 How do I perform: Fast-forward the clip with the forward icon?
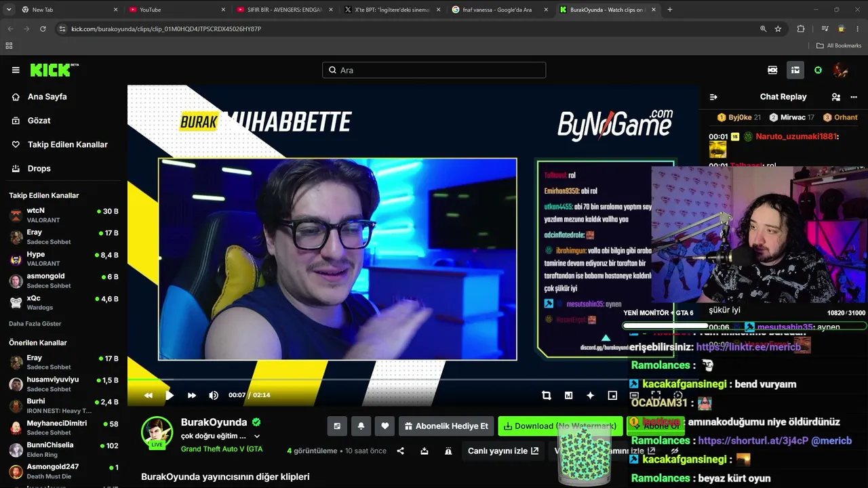(x=192, y=395)
